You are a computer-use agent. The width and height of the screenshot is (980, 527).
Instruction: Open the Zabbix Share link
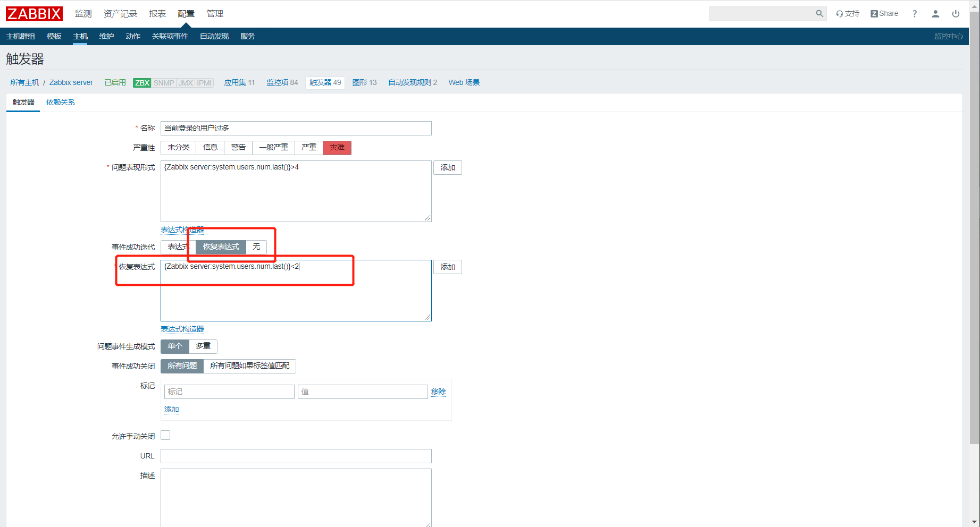click(884, 14)
